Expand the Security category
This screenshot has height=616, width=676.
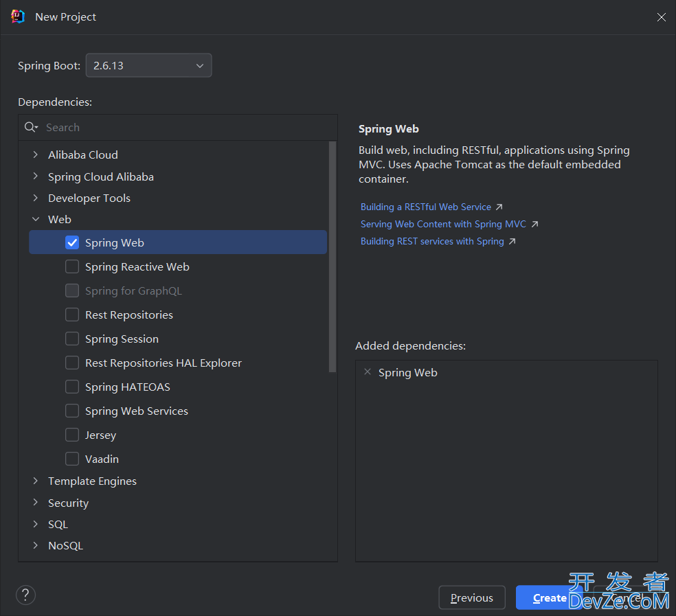tap(35, 503)
